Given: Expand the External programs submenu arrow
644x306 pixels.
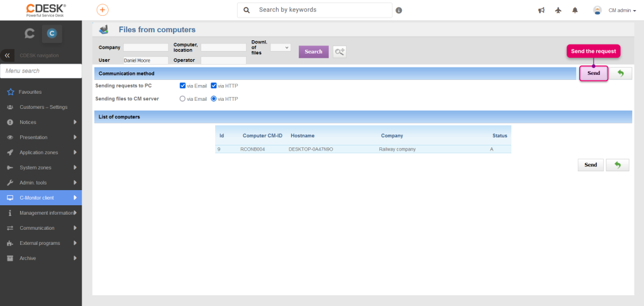Looking at the screenshot, I should pyautogui.click(x=75, y=243).
